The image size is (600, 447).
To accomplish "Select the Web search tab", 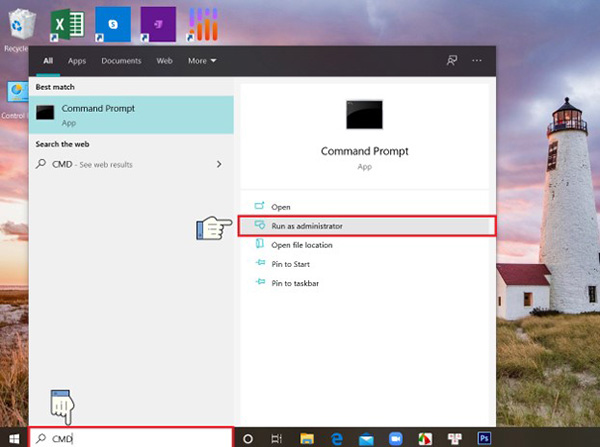I will (x=164, y=60).
